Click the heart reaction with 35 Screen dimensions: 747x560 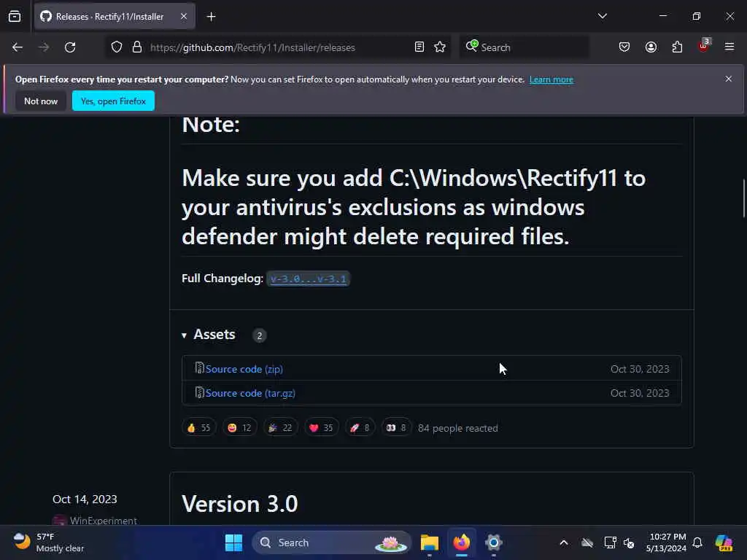pos(322,427)
